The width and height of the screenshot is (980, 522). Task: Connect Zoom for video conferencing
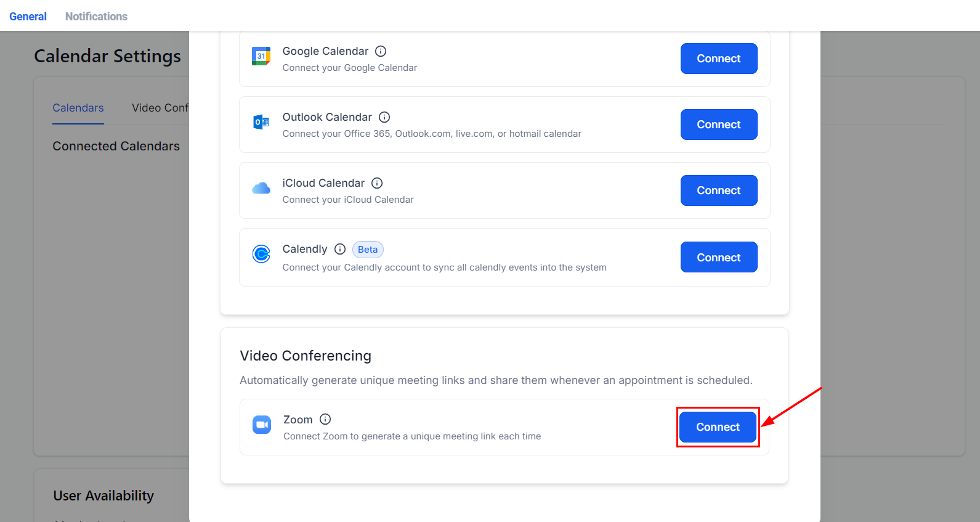pyautogui.click(x=718, y=427)
